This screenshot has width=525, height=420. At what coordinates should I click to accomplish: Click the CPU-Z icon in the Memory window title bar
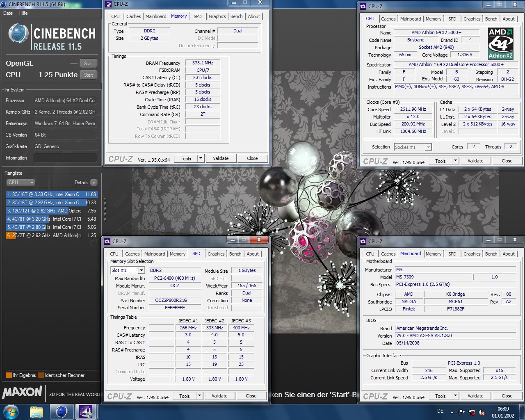(108, 4)
